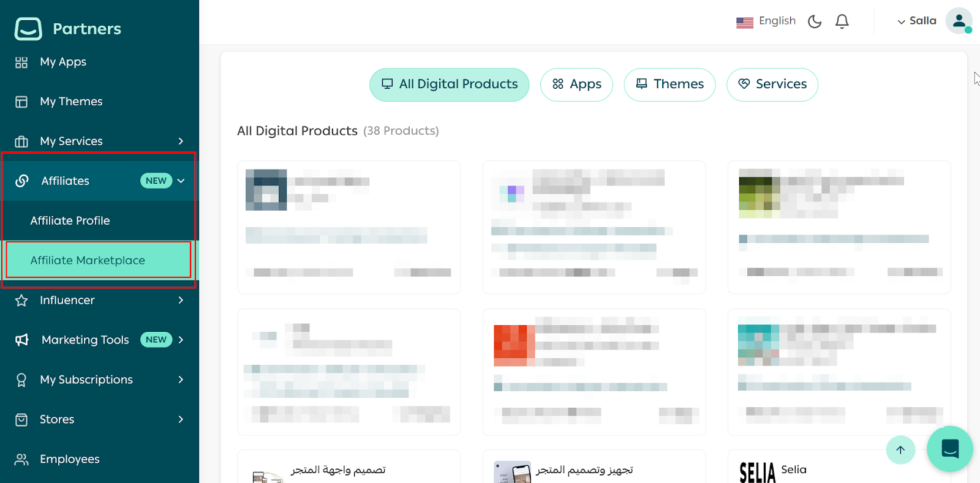Open the Salla account dropdown
This screenshot has height=483, width=980.
click(916, 21)
